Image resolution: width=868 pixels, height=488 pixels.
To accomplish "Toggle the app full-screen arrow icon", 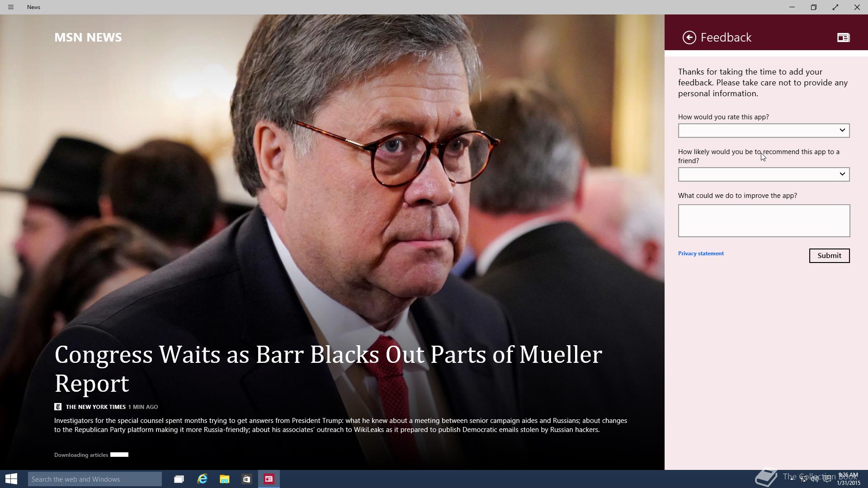I will pos(835,7).
